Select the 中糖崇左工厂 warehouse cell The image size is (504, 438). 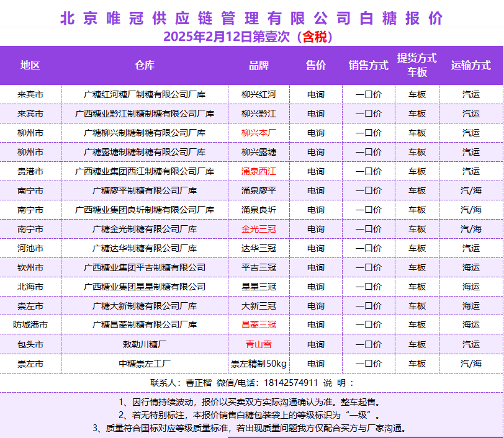[145, 364]
